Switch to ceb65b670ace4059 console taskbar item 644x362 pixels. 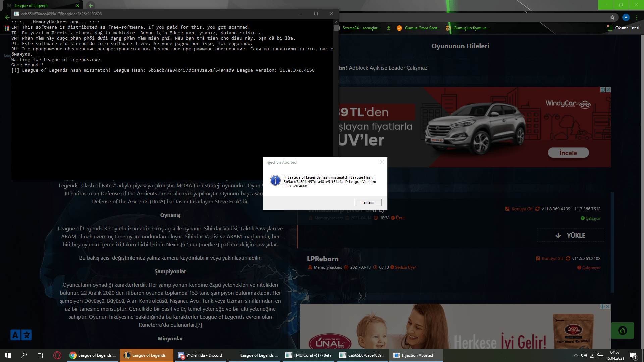363,355
